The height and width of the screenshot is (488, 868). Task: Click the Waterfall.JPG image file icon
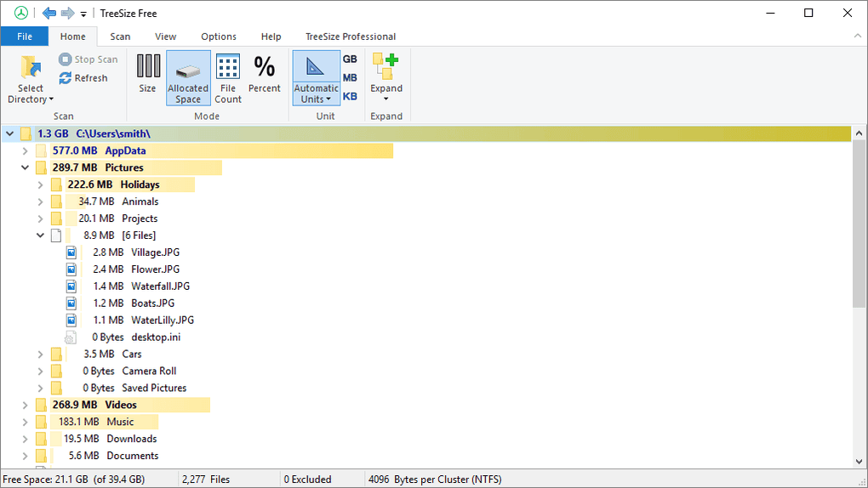coord(71,287)
